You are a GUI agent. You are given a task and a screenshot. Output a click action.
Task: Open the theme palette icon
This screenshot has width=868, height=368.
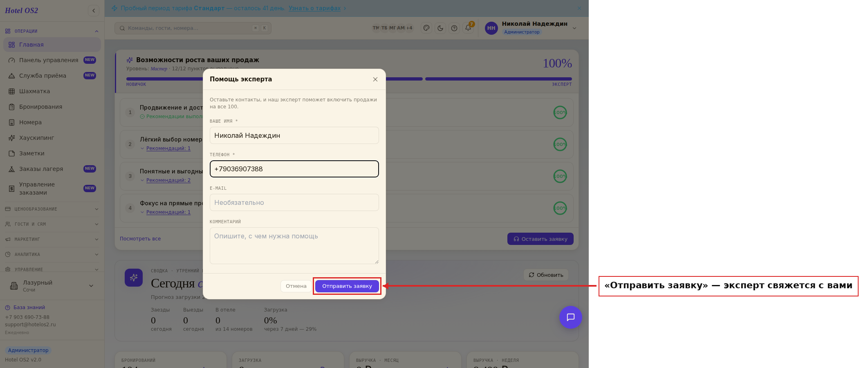(x=426, y=28)
